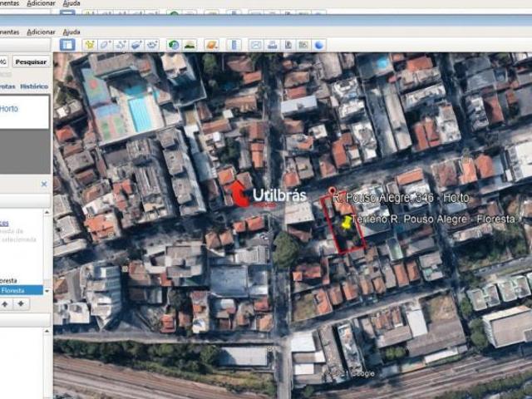
Task: Activate the Ruler measurement tool
Action: (234, 44)
